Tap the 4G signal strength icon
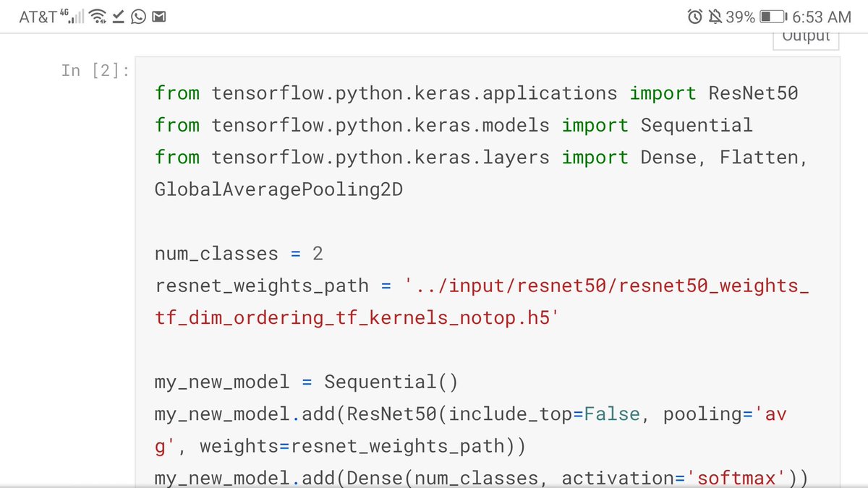 (73, 16)
